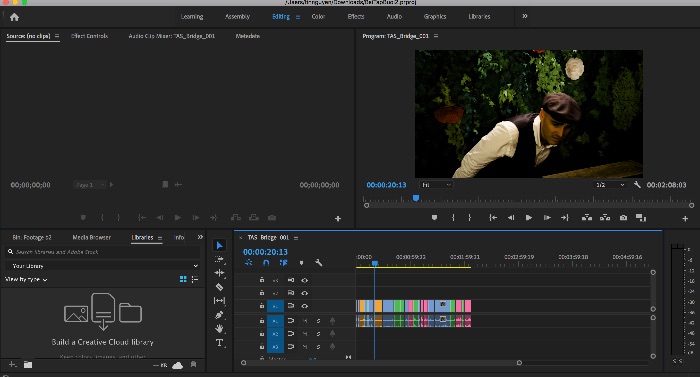700x377 pixels.
Task: Select the Ripple Edit tool
Action: 219,272
